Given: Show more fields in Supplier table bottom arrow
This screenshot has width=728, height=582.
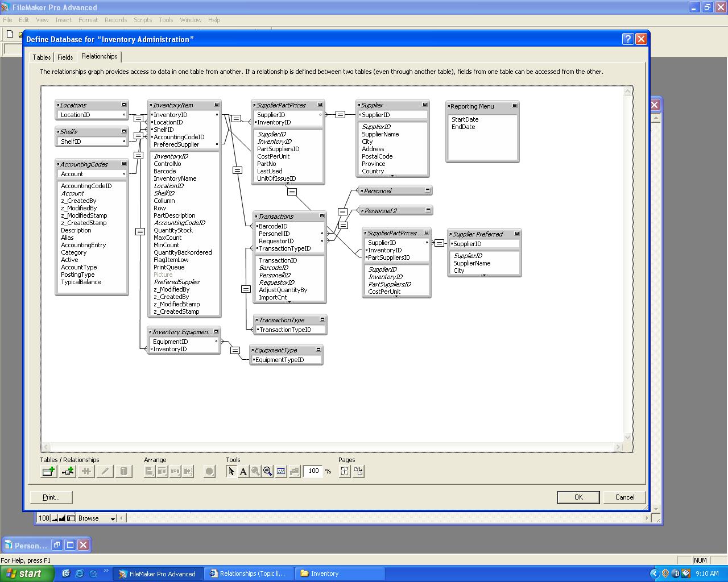Looking at the screenshot, I should pos(392,176).
